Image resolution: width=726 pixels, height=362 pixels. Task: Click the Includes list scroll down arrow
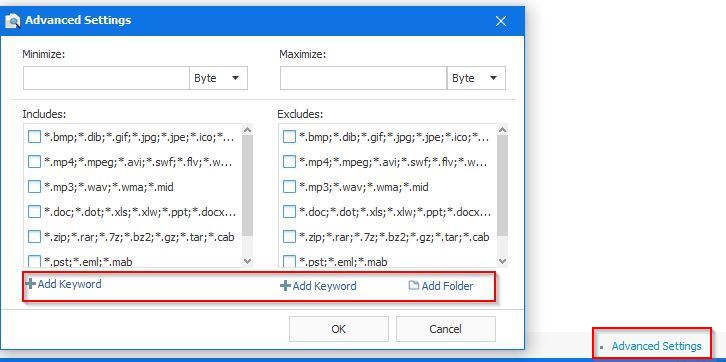tap(247, 261)
